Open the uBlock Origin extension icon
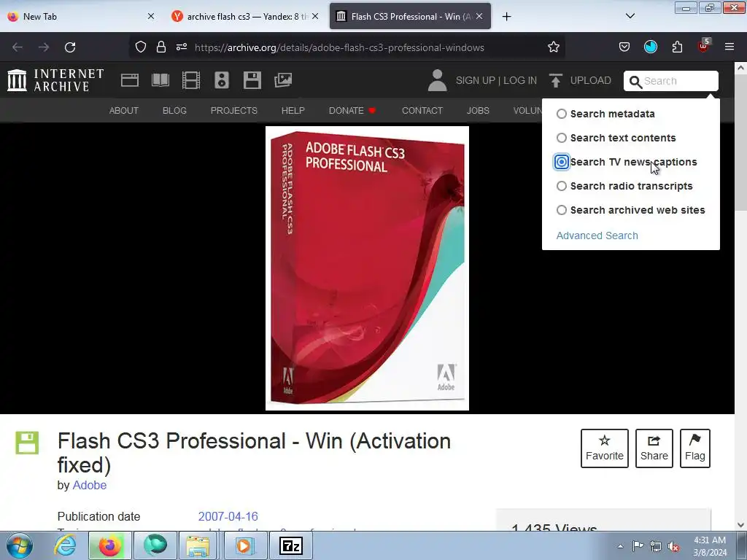The width and height of the screenshot is (747, 560). [x=704, y=46]
